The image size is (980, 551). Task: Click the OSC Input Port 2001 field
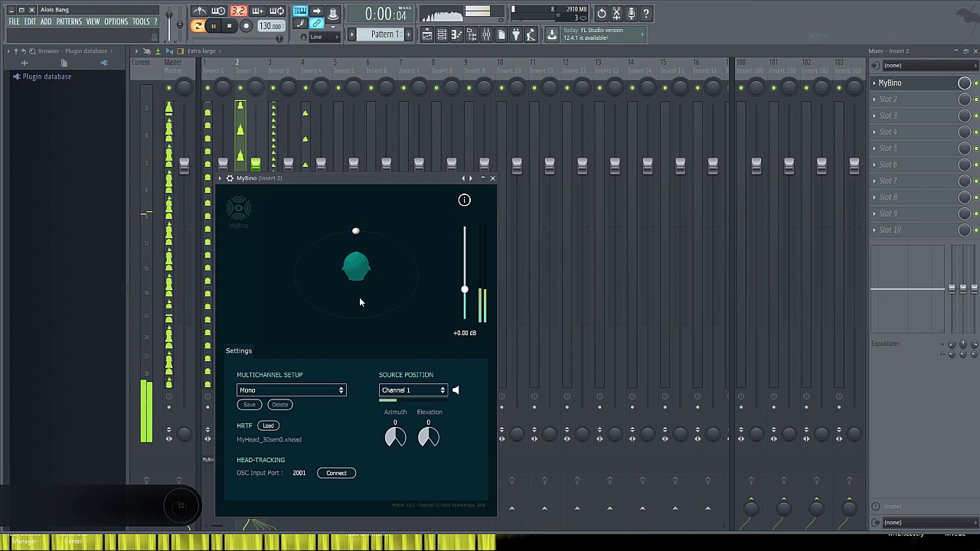tap(299, 473)
